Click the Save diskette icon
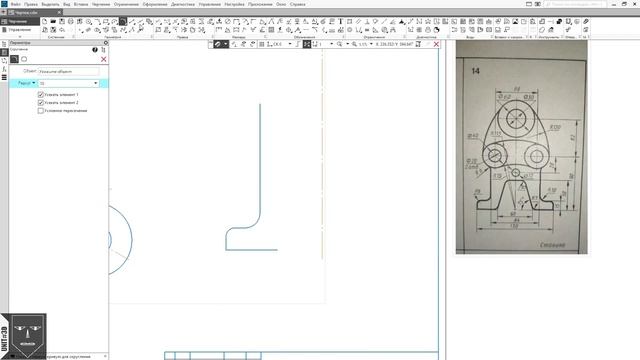This screenshot has height=360, width=640. (x=62, y=21)
